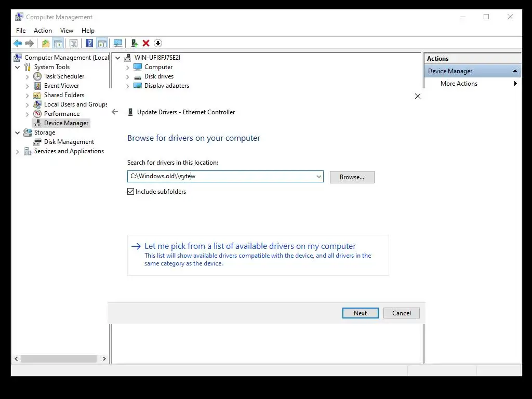The width and height of the screenshot is (532, 399).
Task: Close the Update Drivers dialog with X
Action: 418,96
